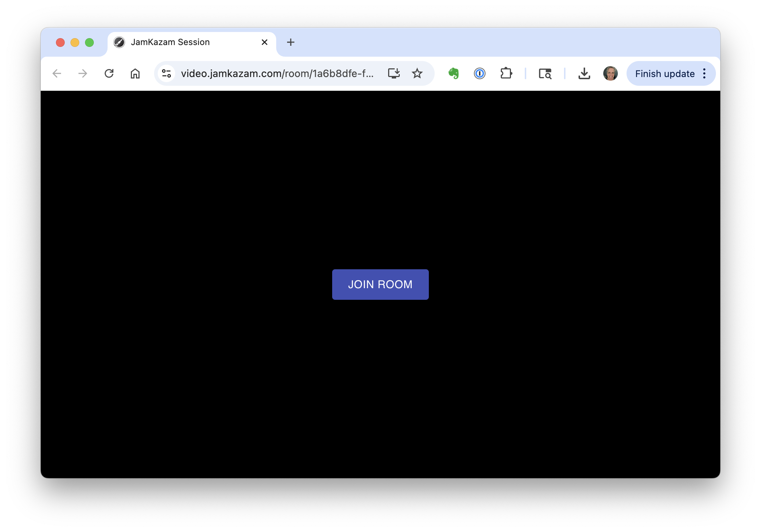The width and height of the screenshot is (761, 532).
Task: Go to the browser home page
Action: click(x=135, y=73)
